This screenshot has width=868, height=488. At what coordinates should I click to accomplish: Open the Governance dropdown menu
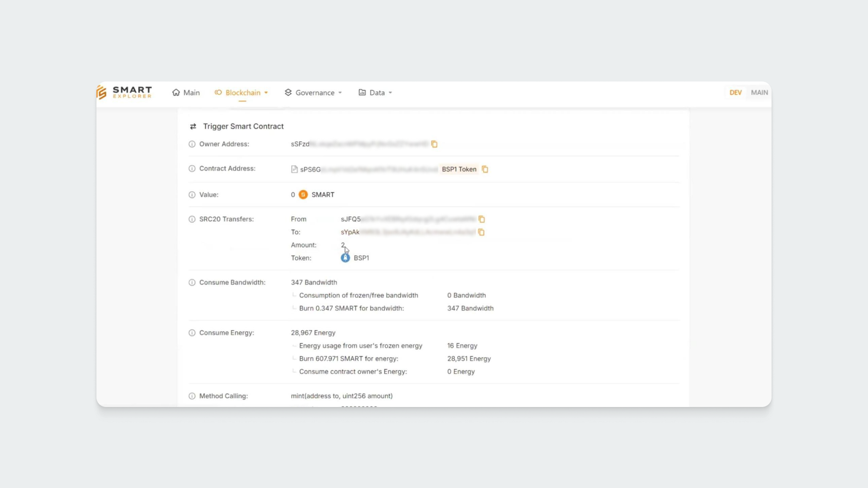coord(314,93)
